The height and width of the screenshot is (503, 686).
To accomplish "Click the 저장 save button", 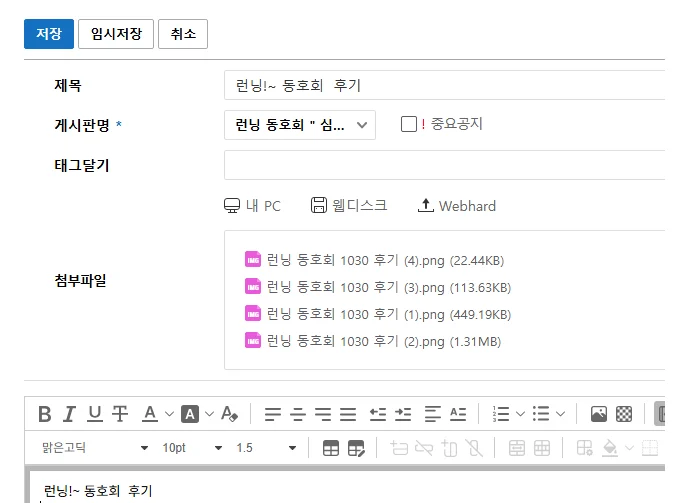I will click(49, 34).
